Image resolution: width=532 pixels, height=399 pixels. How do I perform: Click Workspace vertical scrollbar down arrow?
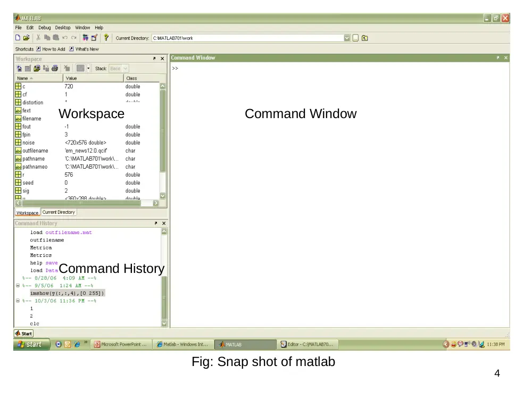163,196
